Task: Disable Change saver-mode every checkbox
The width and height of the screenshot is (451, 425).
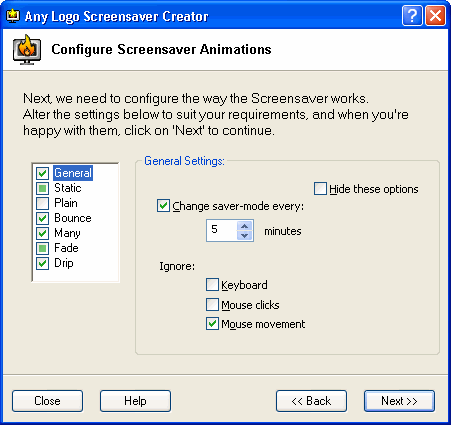Action: 163,206
